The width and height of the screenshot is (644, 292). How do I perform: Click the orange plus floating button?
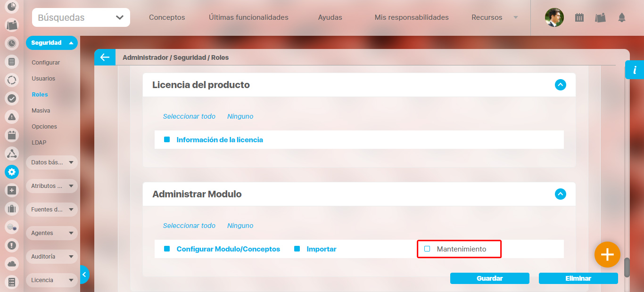(607, 255)
